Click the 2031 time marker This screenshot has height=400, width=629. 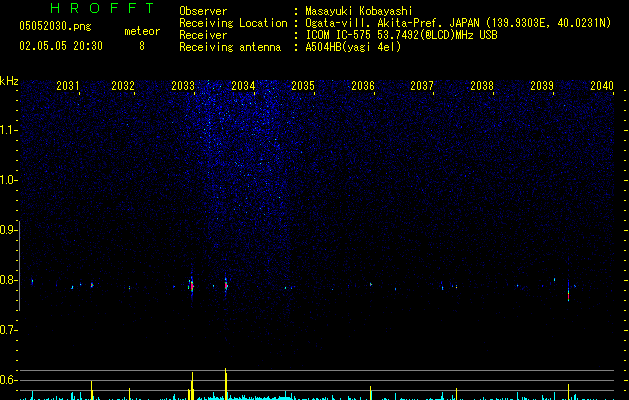[68, 86]
